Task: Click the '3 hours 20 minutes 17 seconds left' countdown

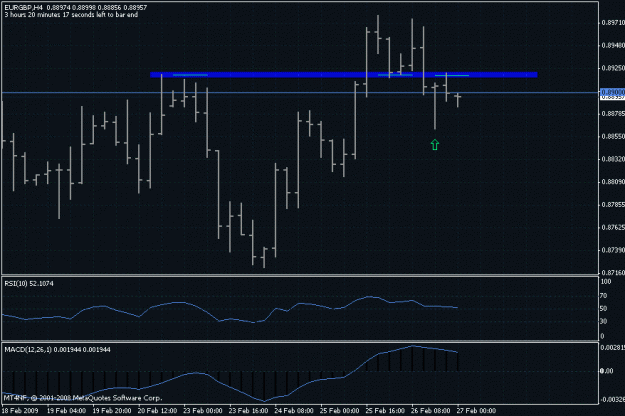Action: pyautogui.click(x=71, y=15)
